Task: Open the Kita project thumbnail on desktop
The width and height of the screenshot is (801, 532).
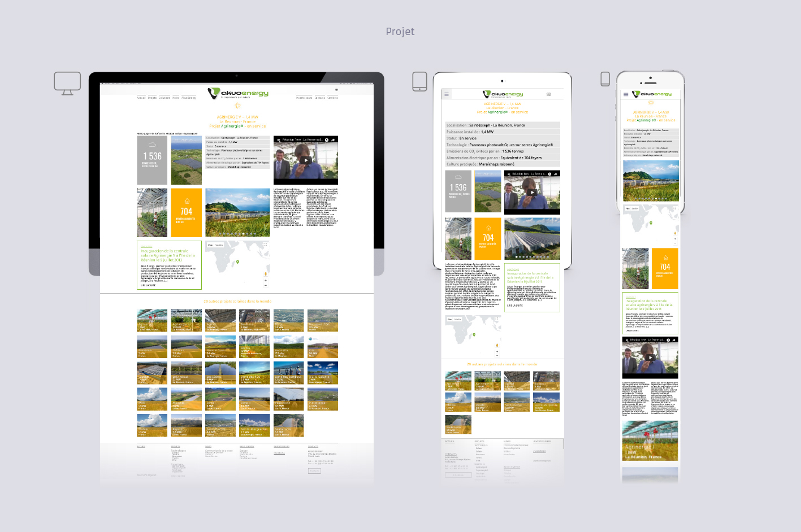Action: point(323,347)
